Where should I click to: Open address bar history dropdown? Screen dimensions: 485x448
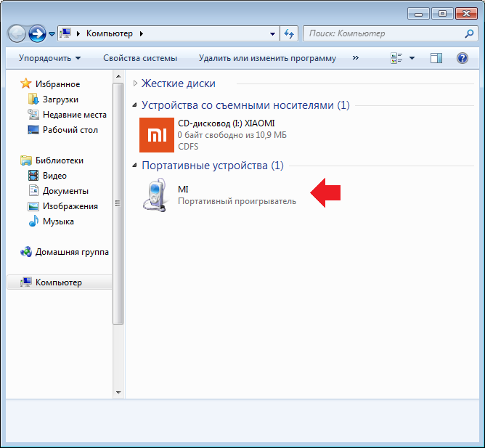point(272,33)
